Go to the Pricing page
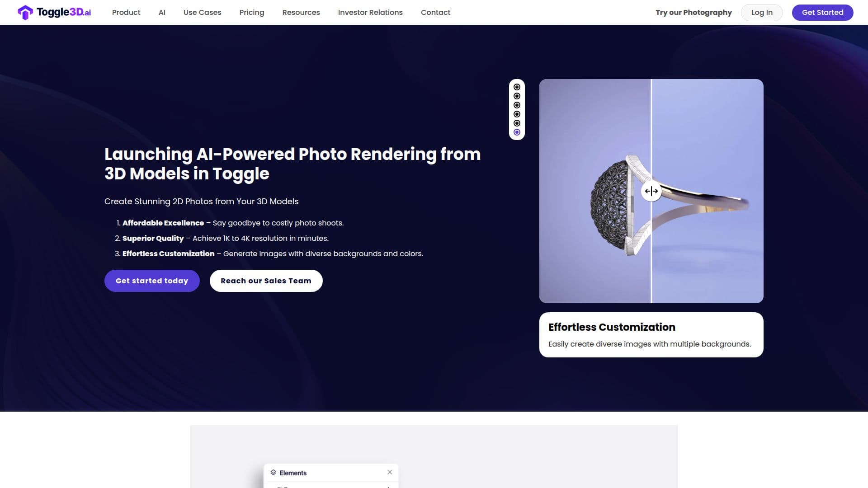This screenshot has height=488, width=868. [x=252, y=12]
